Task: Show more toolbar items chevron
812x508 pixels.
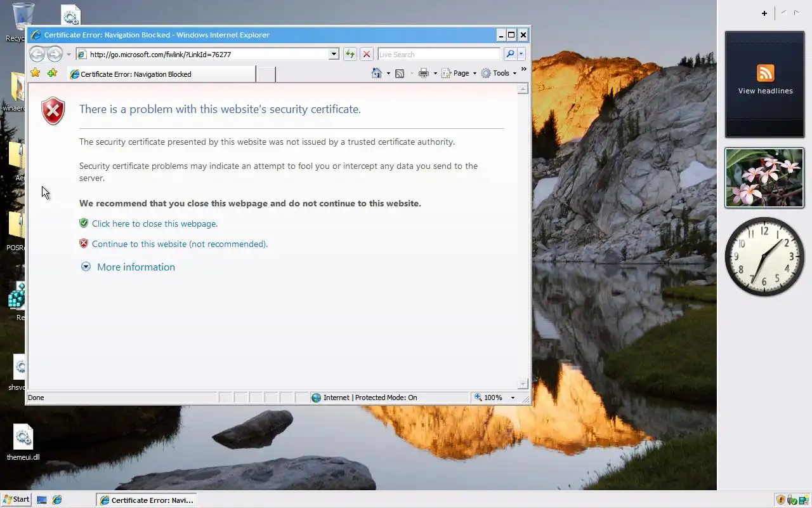Action: (x=524, y=69)
